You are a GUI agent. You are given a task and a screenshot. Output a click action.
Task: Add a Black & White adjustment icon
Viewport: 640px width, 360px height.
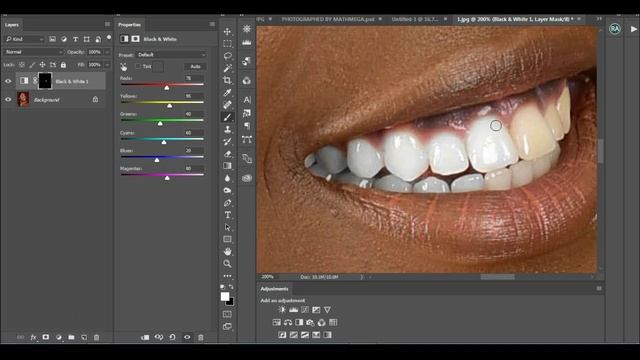click(299, 322)
